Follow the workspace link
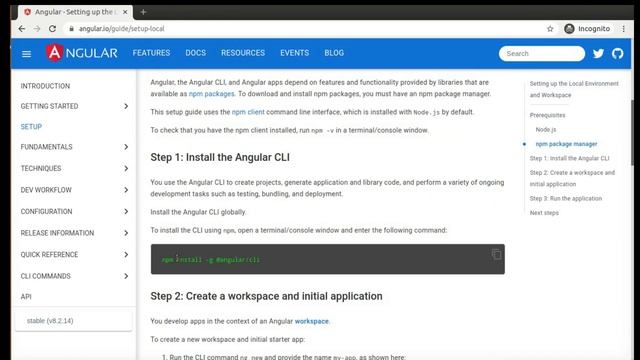640x360 pixels. [x=311, y=321]
